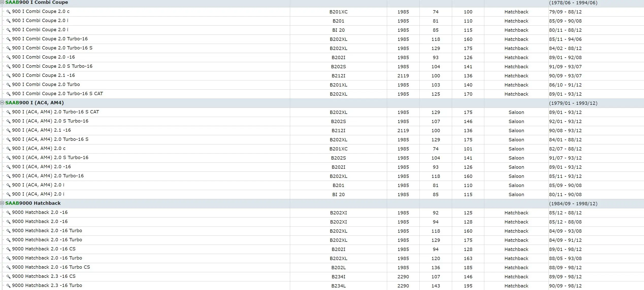Click magnifier icon for Combi Coupe 2.1 -16

pos(8,76)
